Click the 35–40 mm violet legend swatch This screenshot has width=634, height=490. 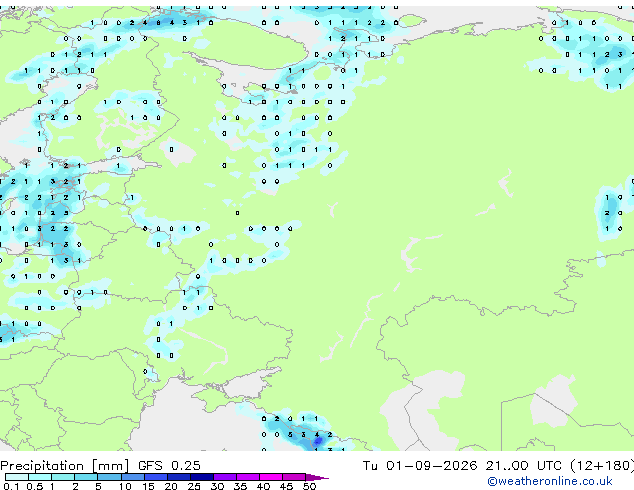coord(248,477)
